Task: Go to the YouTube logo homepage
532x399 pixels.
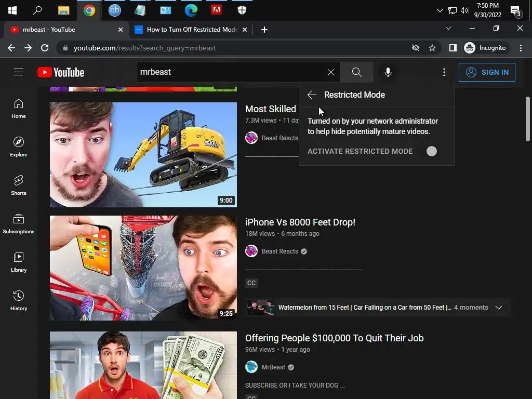Action: 61,72
